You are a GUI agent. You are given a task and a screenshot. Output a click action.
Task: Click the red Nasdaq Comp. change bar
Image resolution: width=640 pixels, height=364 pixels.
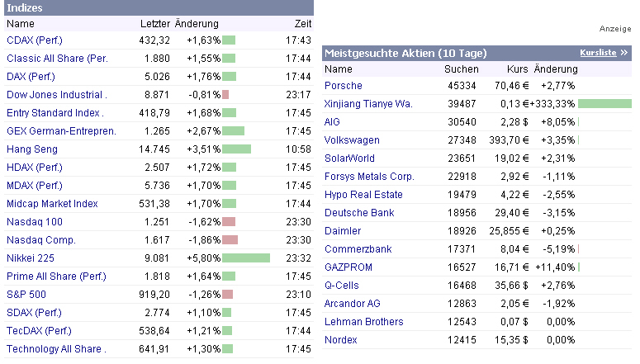[x=229, y=240]
